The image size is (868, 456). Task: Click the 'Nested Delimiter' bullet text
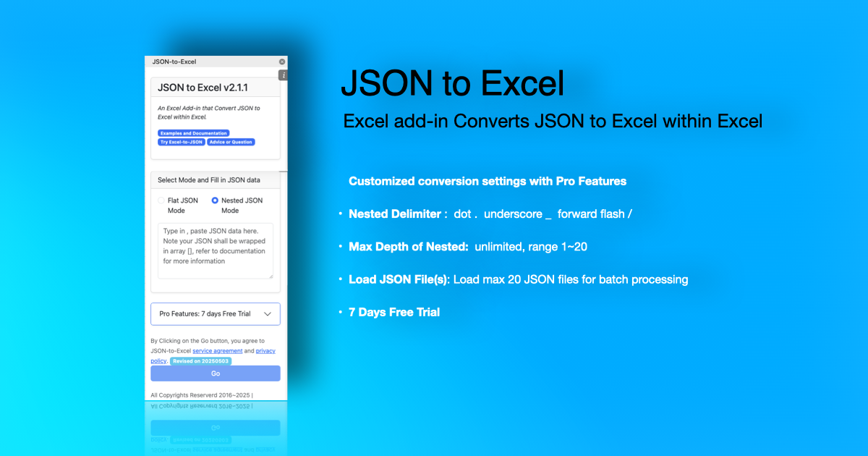(490, 214)
